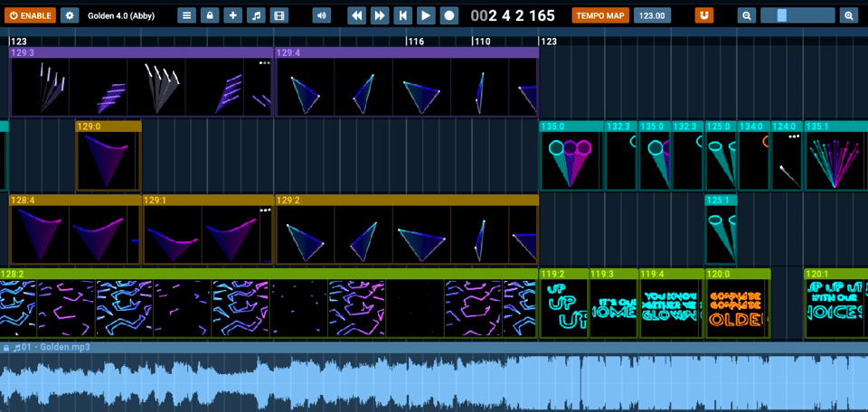868x412 pixels.
Task: Click the fast forward button
Action: (380, 15)
